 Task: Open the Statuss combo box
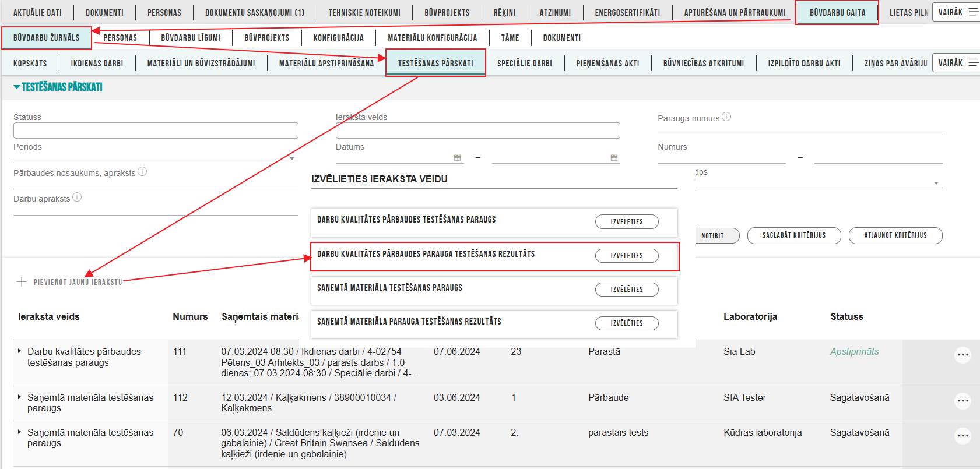pos(156,131)
